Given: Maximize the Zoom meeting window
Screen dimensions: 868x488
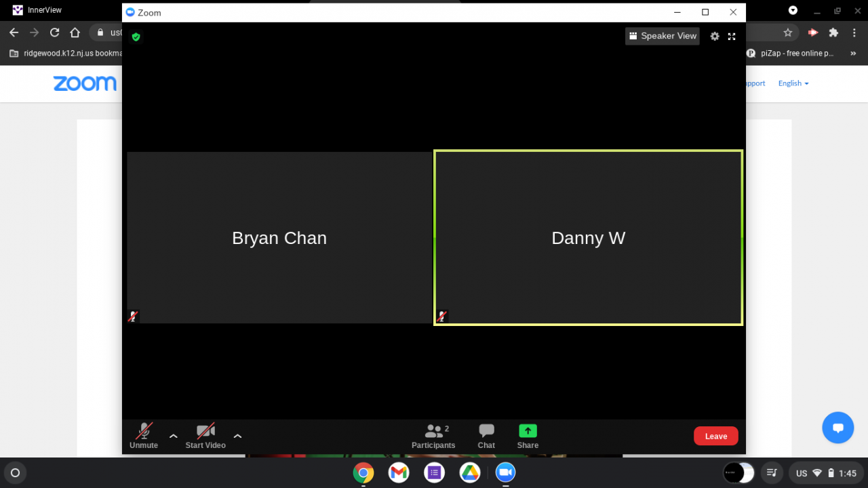Looking at the screenshot, I should 705,12.
